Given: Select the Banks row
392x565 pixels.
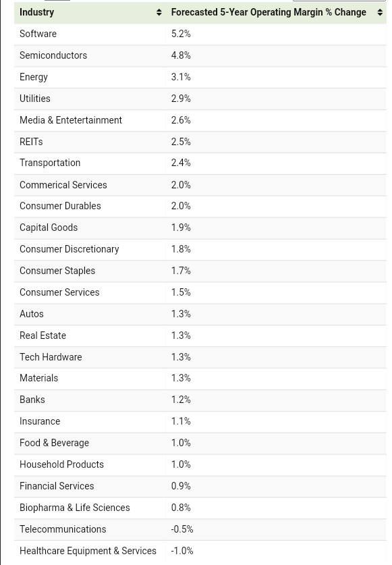Looking at the screenshot, I should tap(200, 400).
